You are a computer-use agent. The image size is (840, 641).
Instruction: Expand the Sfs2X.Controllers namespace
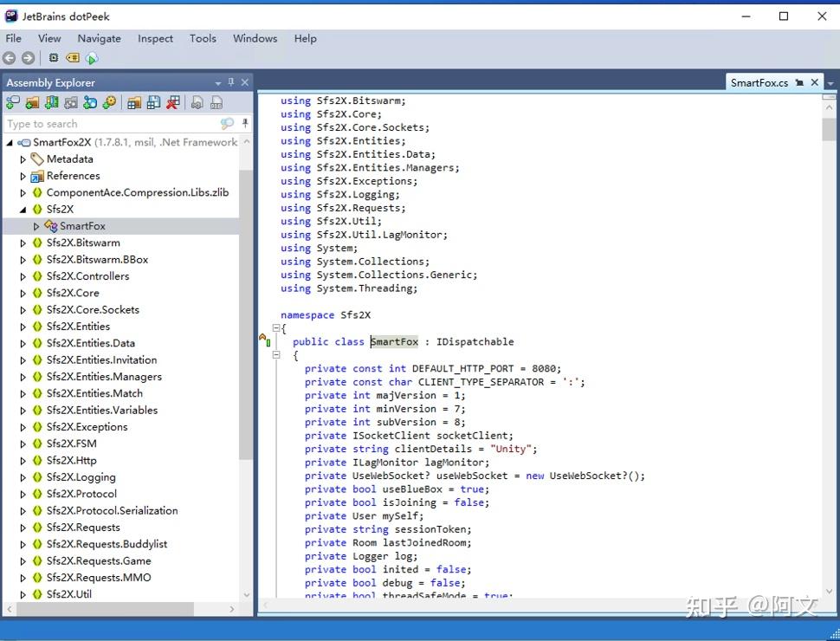(23, 276)
